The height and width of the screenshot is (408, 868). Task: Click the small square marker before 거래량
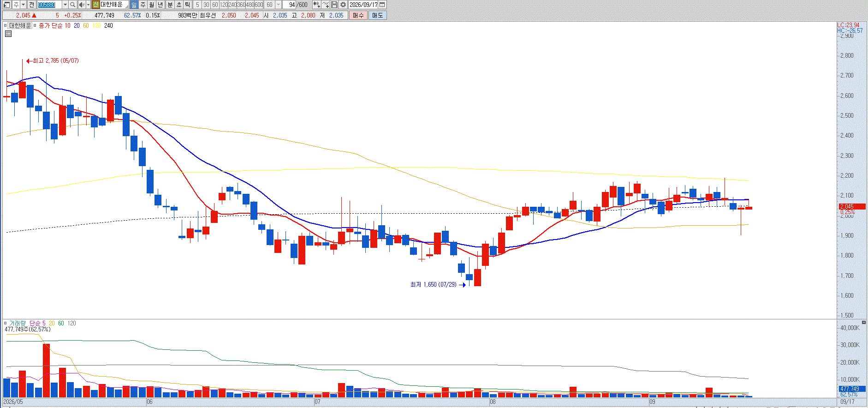pos(6,323)
